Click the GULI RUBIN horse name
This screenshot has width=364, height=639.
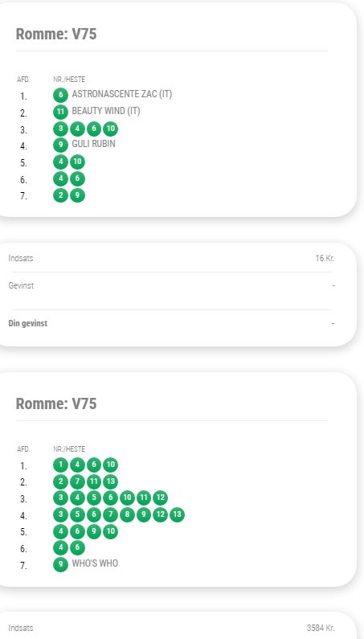(x=93, y=144)
